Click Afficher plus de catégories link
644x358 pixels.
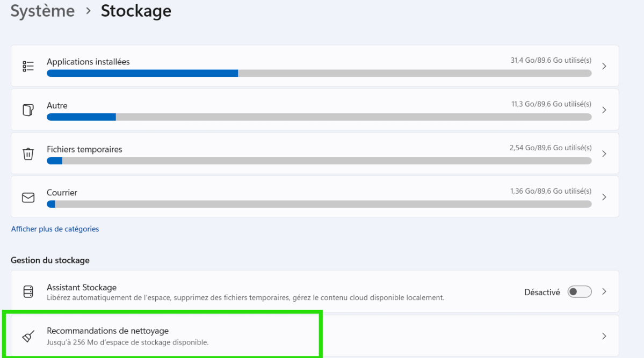(x=55, y=229)
